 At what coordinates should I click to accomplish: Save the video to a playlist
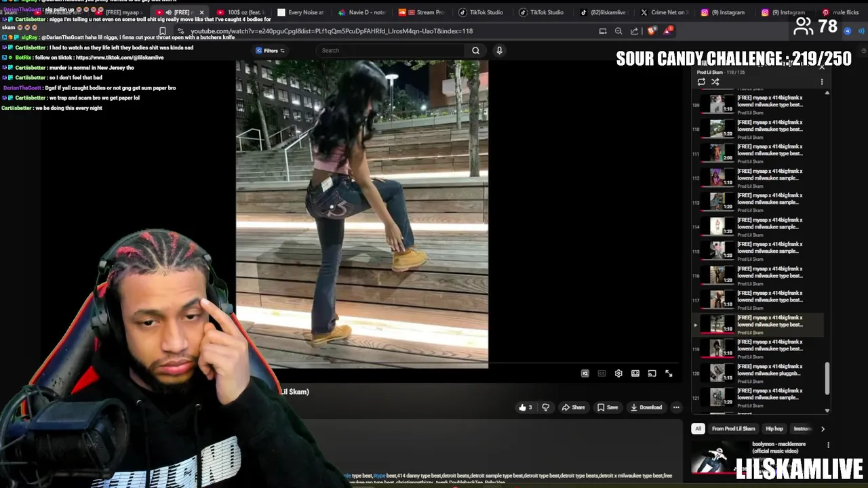608,407
